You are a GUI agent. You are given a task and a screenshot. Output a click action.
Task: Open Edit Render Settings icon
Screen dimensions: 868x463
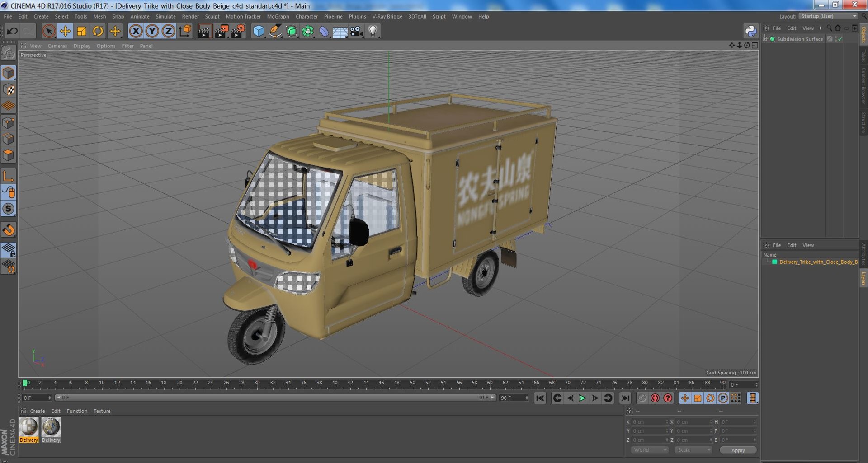tap(238, 31)
